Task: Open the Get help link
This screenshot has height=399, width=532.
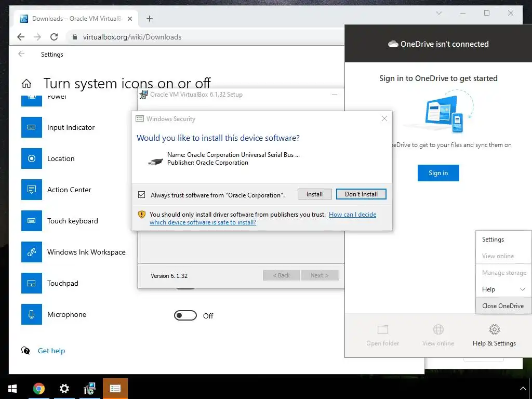Action: tap(51, 351)
